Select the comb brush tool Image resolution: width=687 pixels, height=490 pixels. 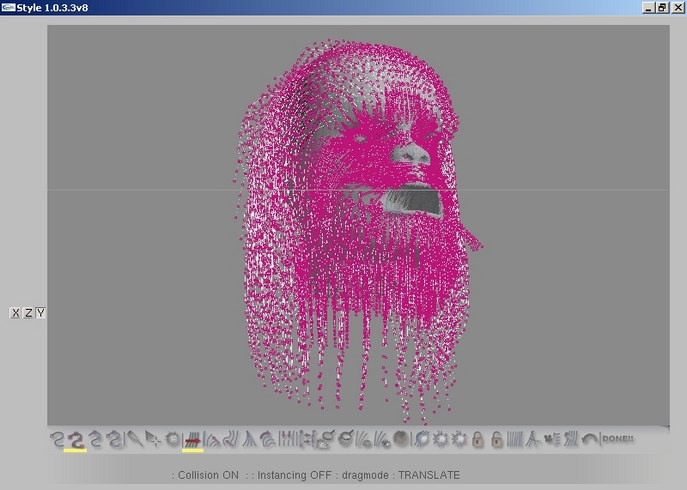pyautogui.click(x=135, y=439)
